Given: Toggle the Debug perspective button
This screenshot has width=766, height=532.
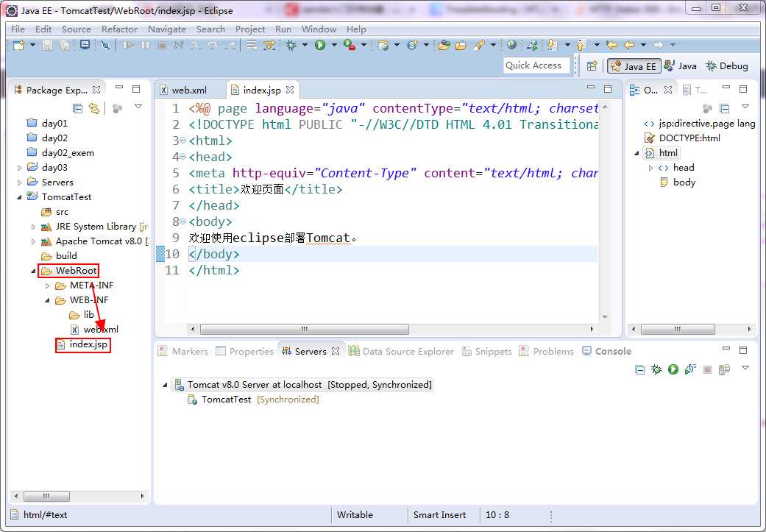Looking at the screenshot, I should coord(727,66).
